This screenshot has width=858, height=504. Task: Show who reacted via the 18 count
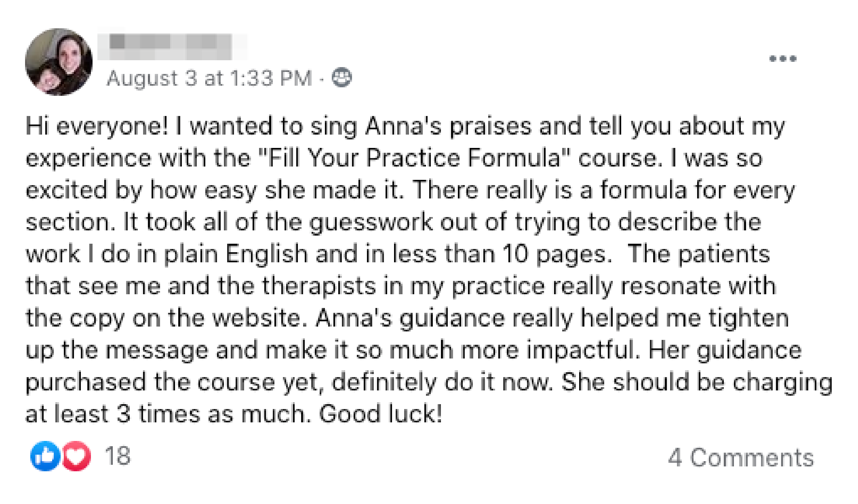pos(118,456)
